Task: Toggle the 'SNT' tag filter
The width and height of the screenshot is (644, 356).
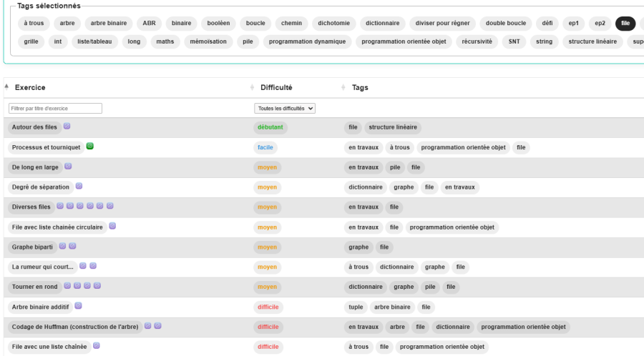Action: coord(514,42)
